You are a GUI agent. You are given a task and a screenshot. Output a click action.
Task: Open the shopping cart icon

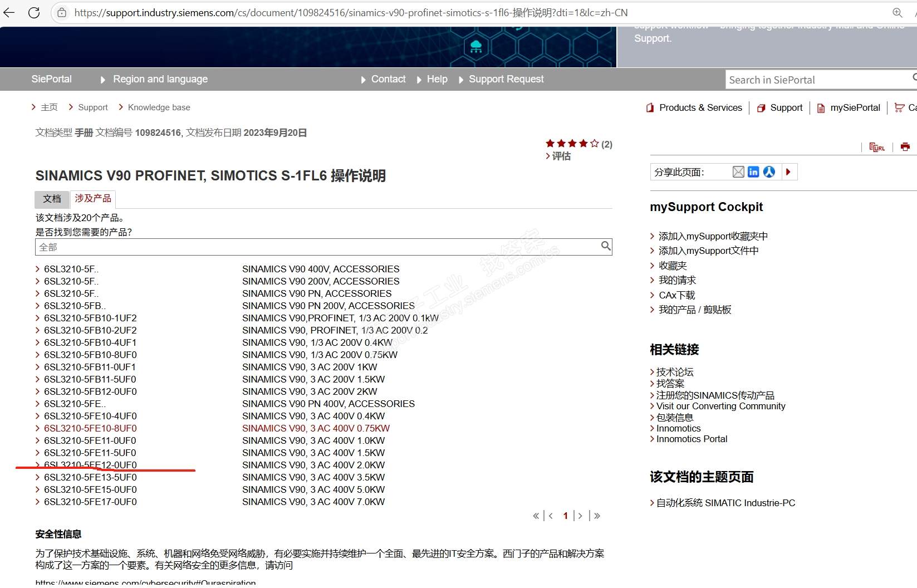click(x=899, y=107)
